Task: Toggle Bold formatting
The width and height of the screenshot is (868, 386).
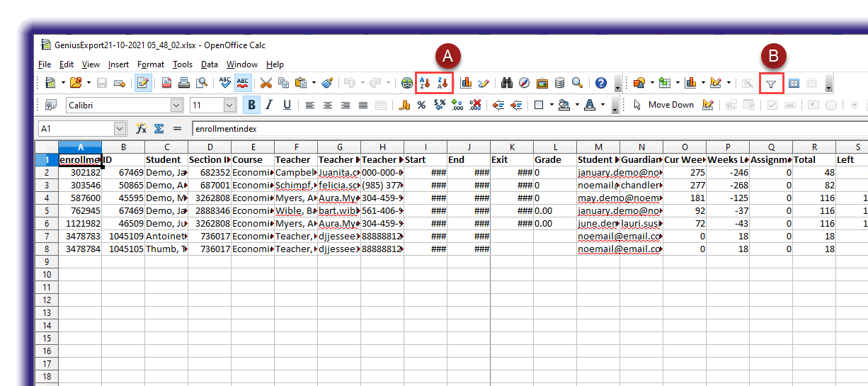Action: tap(251, 105)
